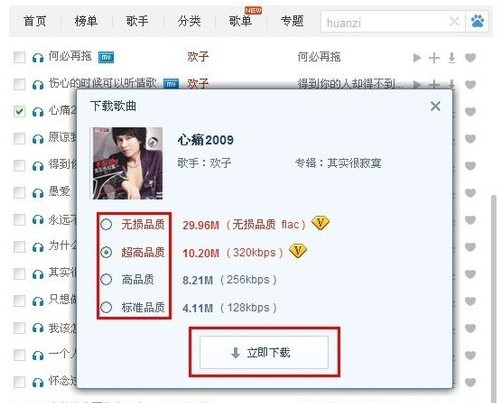This screenshot has width=499, height=403.
Task: Click the 立即下载 button
Action: coord(264,352)
